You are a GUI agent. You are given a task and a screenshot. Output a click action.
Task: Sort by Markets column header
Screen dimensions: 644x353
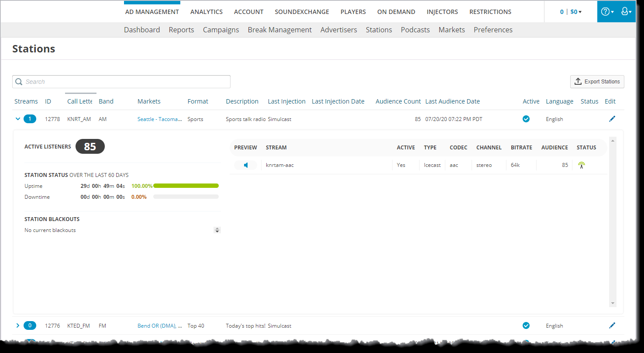point(149,101)
